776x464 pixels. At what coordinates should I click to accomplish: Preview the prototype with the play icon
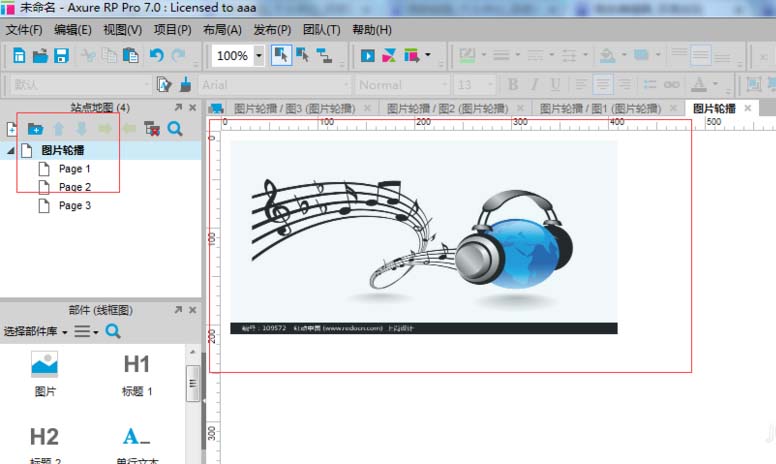point(367,55)
